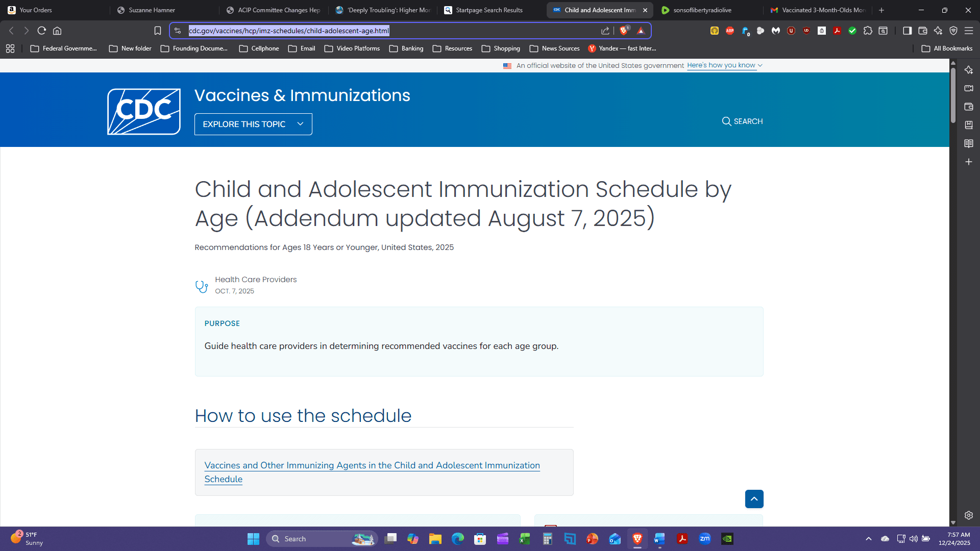Switch to the Startpage Search Results tab
Screen dimensions: 980x551
[488, 10]
